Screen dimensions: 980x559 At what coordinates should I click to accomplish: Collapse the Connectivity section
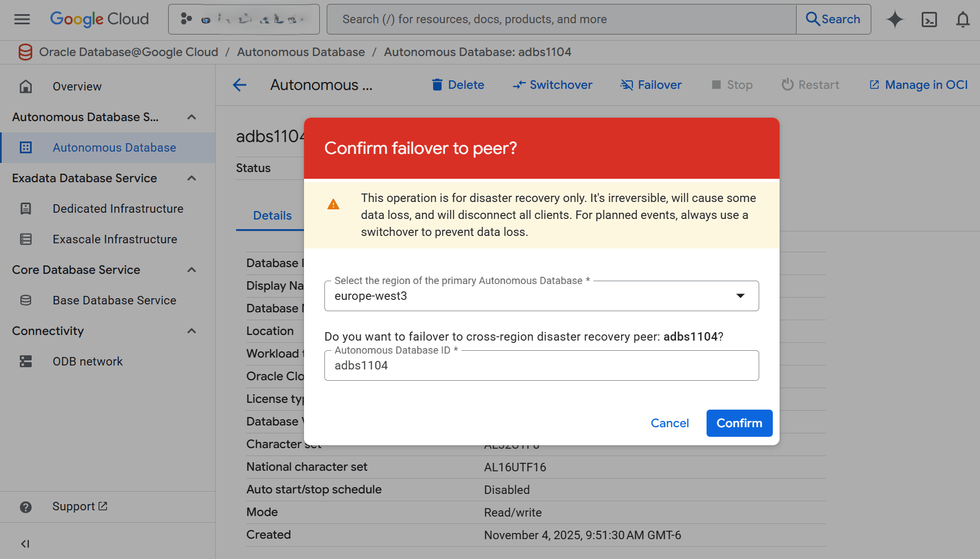click(x=191, y=330)
